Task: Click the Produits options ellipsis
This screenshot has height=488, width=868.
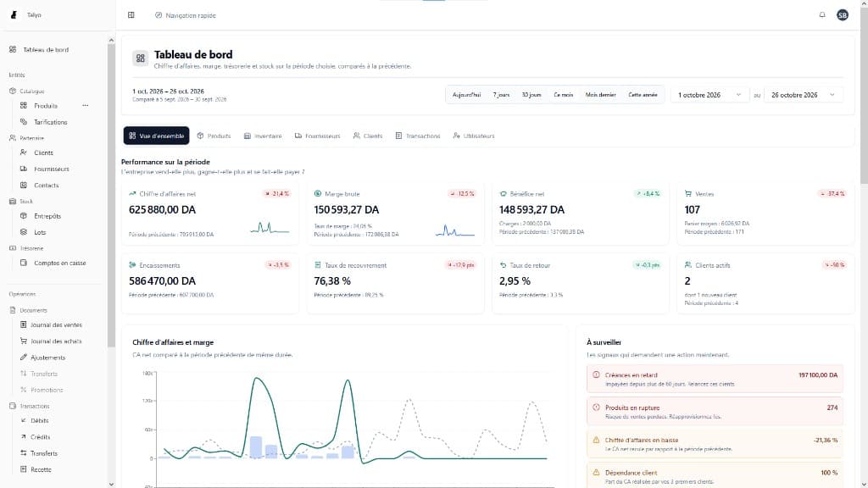Action: 86,105
